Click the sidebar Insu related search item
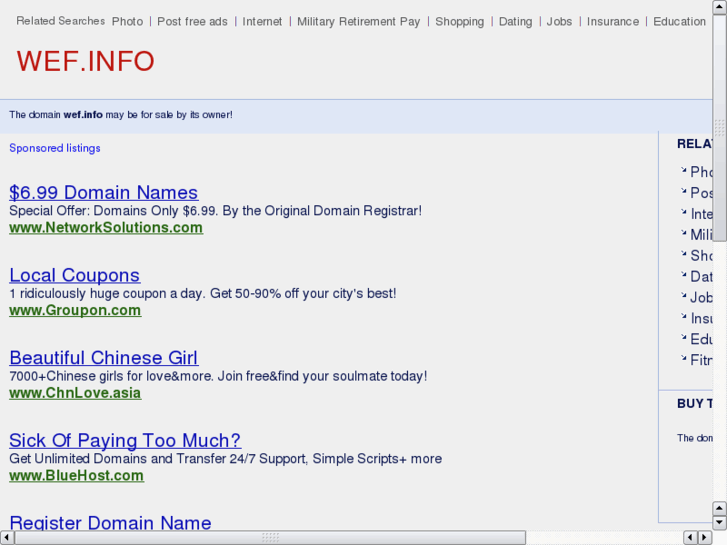 [x=701, y=318]
